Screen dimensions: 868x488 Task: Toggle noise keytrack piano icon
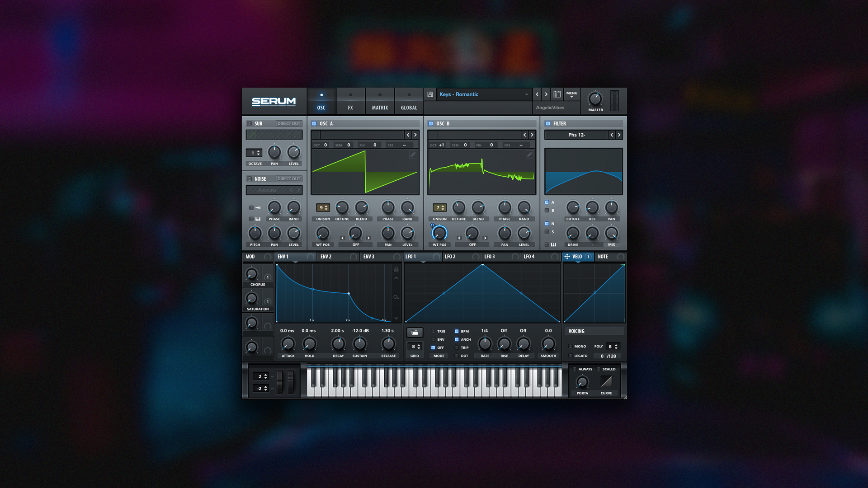(258, 219)
